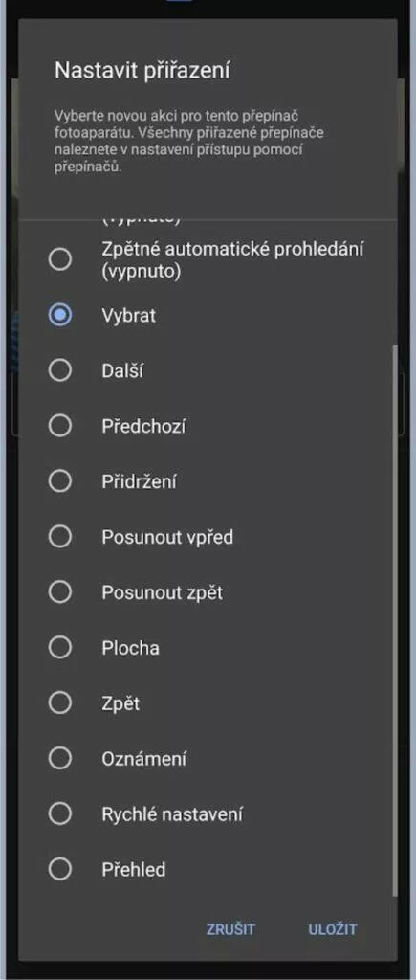Click the Rychlé nastavení label text
416x980 pixels.
pyautogui.click(x=172, y=814)
